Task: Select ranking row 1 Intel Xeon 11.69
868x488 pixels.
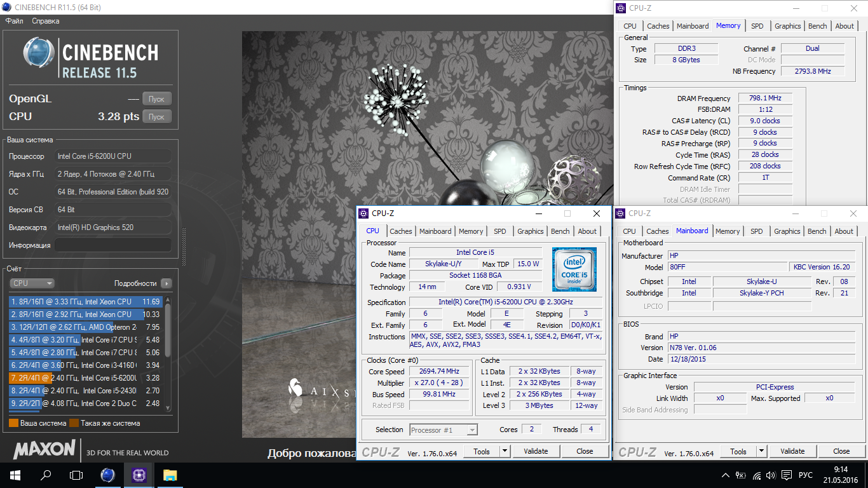Action: (86, 302)
